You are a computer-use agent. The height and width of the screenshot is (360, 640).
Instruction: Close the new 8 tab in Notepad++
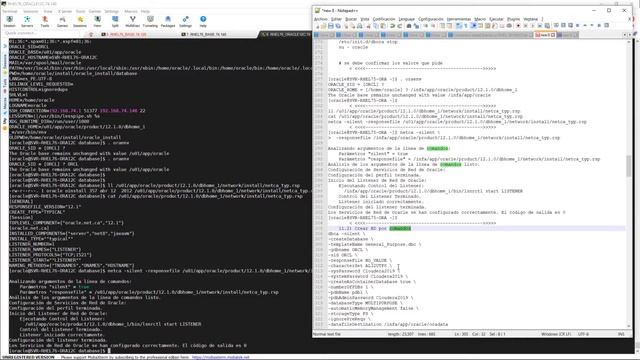[553, 35]
